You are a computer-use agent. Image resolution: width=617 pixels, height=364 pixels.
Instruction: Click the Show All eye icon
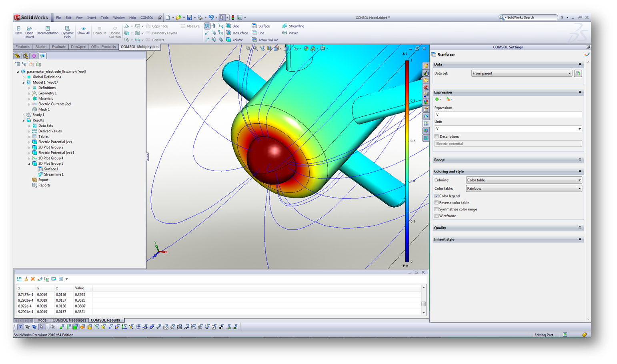(83, 31)
